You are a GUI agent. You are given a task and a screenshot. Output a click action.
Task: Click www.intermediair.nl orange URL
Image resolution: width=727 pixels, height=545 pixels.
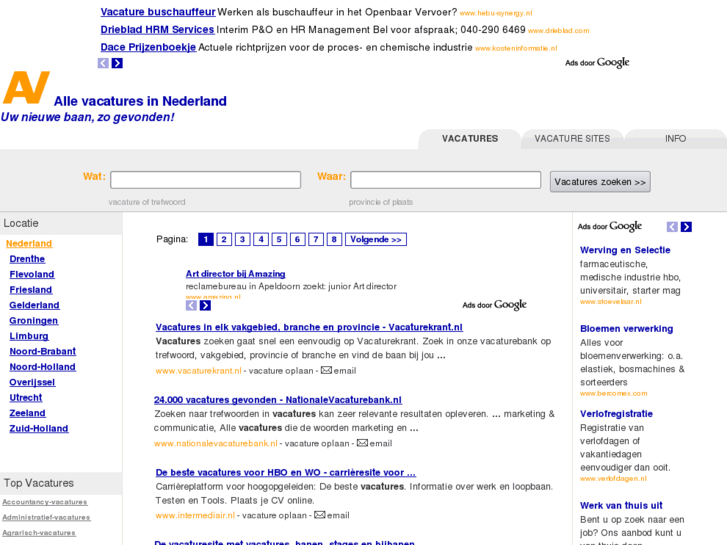195,515
